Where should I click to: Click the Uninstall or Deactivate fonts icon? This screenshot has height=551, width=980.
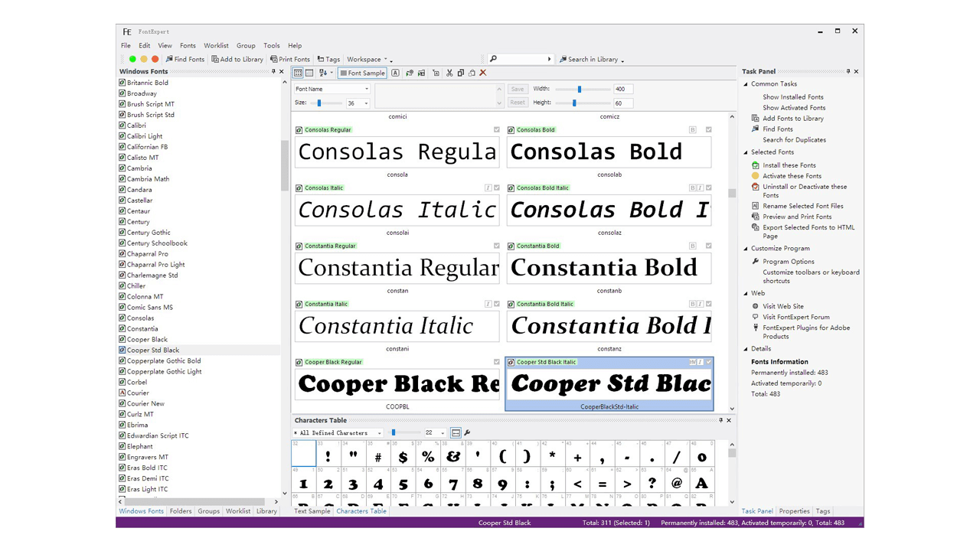click(x=756, y=187)
